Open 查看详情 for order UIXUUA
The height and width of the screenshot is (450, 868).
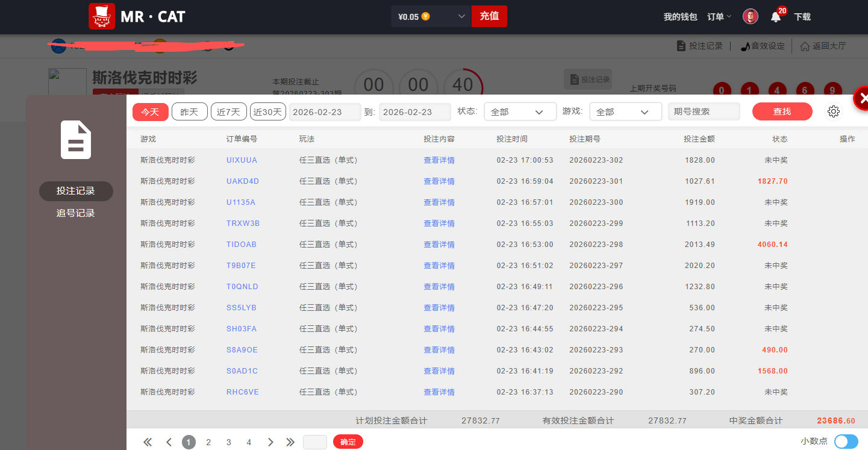[x=439, y=160]
